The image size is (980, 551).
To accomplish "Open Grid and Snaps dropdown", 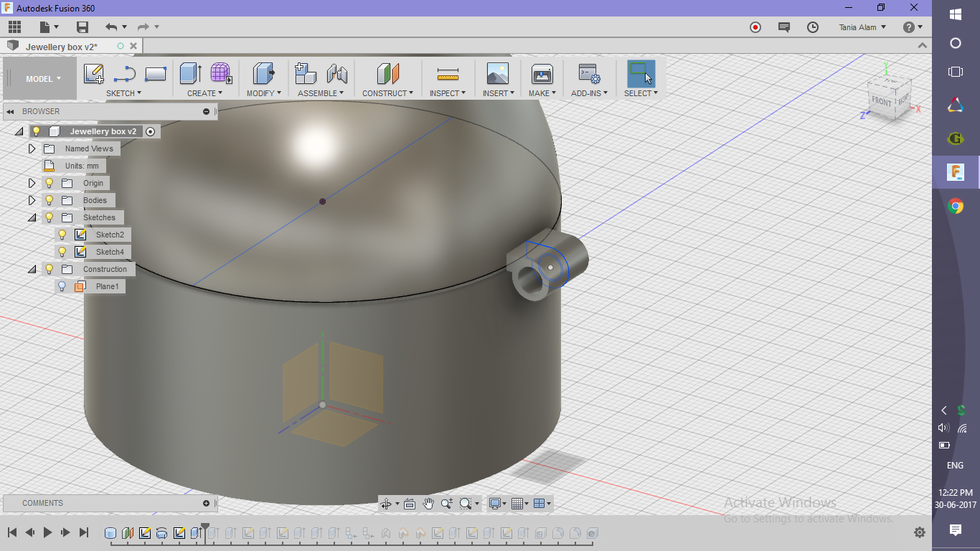I will (521, 504).
